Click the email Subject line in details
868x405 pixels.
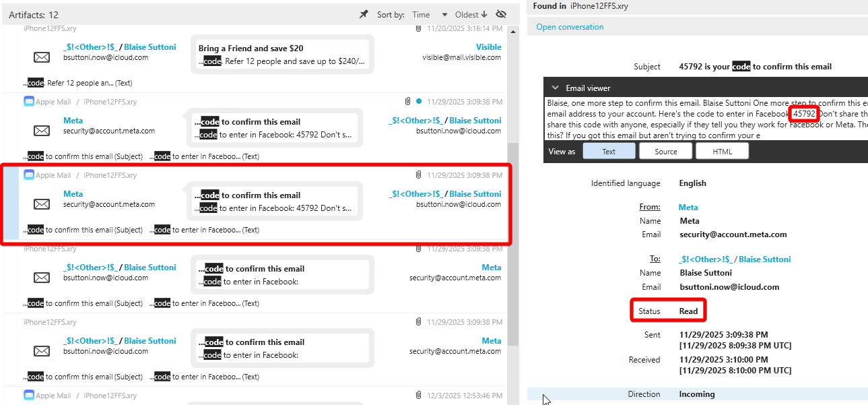pyautogui.click(x=756, y=67)
